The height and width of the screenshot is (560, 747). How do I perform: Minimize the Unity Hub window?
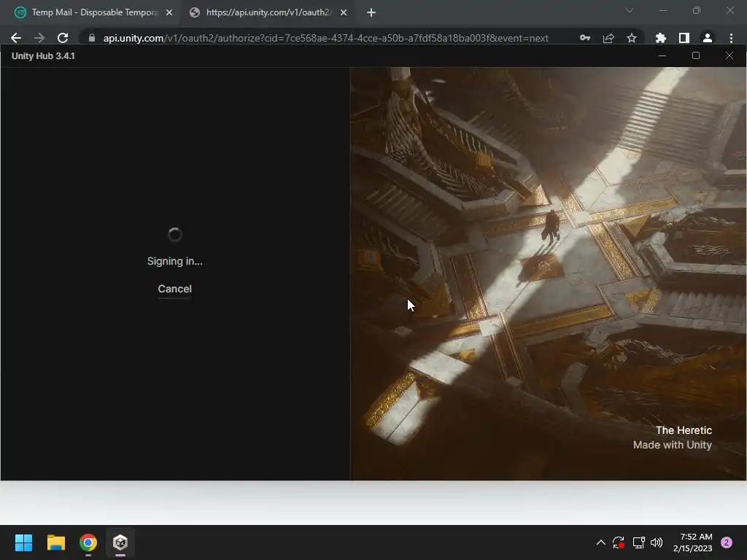coord(662,55)
